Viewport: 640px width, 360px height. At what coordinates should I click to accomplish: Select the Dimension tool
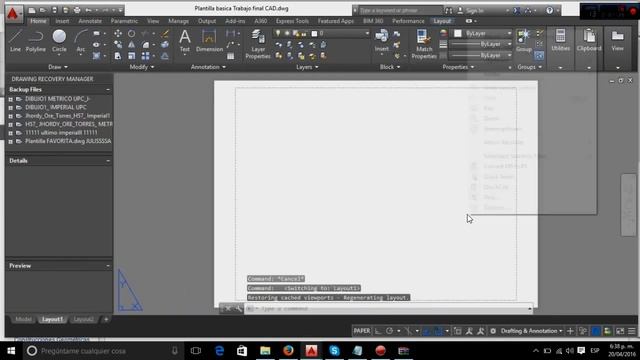point(209,41)
